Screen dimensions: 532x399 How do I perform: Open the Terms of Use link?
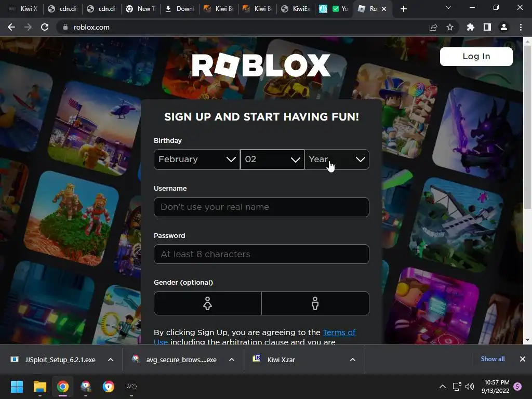[x=339, y=332]
